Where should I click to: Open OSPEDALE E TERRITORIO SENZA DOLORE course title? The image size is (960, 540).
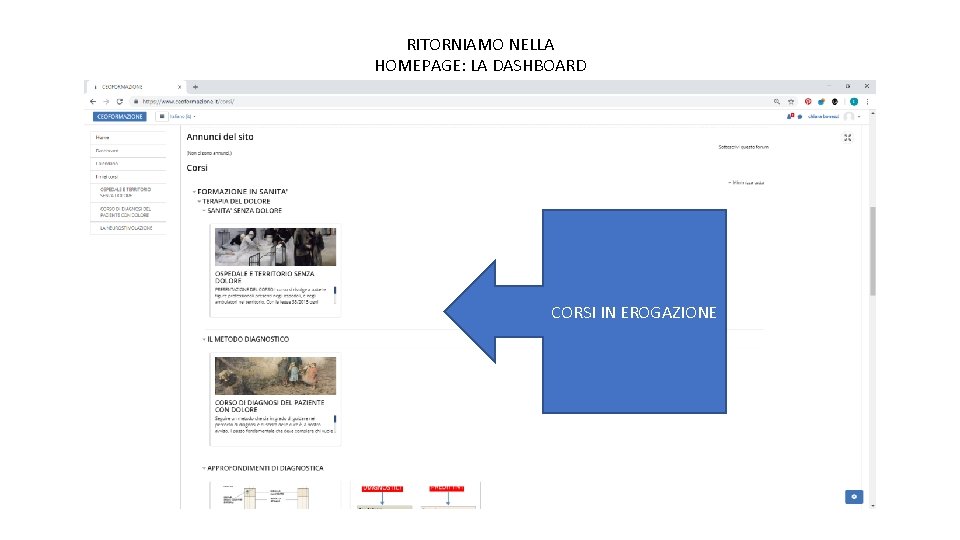click(264, 277)
